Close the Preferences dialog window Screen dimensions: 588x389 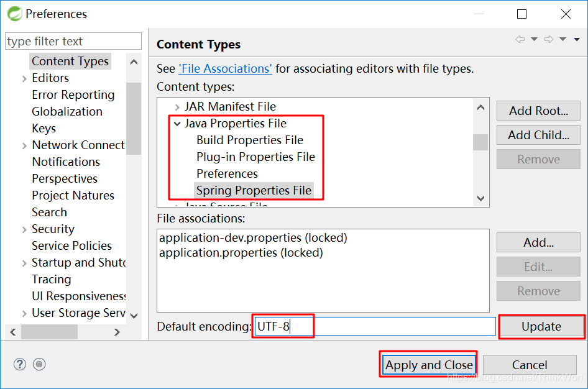(x=566, y=14)
